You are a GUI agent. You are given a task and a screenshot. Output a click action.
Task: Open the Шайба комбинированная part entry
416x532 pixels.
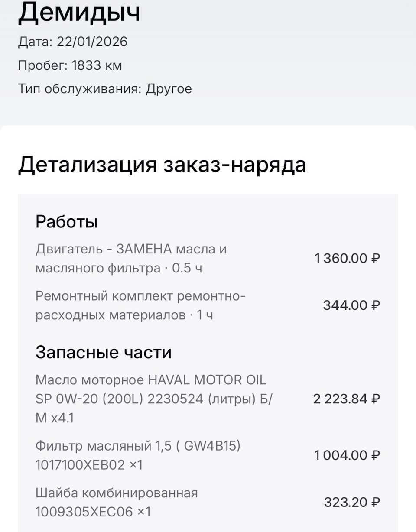(x=117, y=502)
